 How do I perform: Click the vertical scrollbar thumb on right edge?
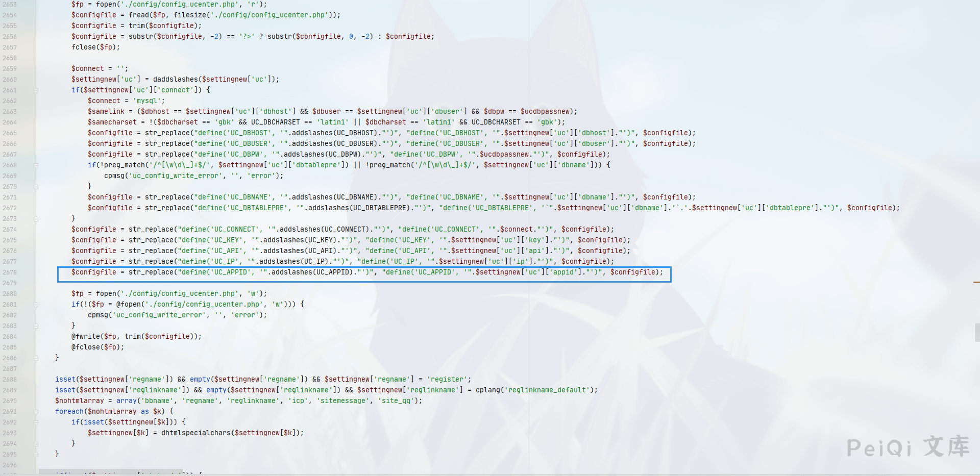pyautogui.click(x=977, y=332)
